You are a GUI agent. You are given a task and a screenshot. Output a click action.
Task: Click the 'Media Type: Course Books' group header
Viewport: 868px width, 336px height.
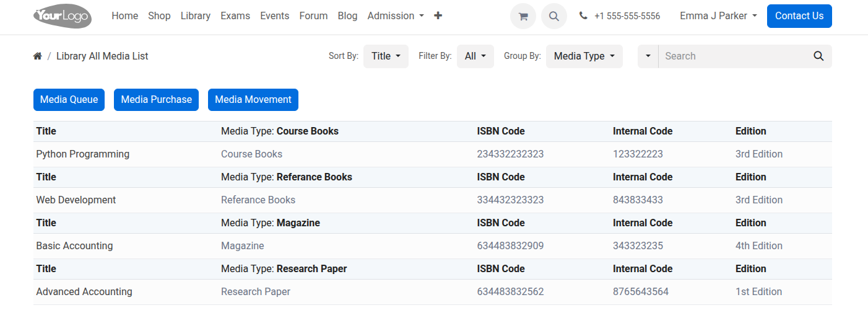[x=280, y=131]
